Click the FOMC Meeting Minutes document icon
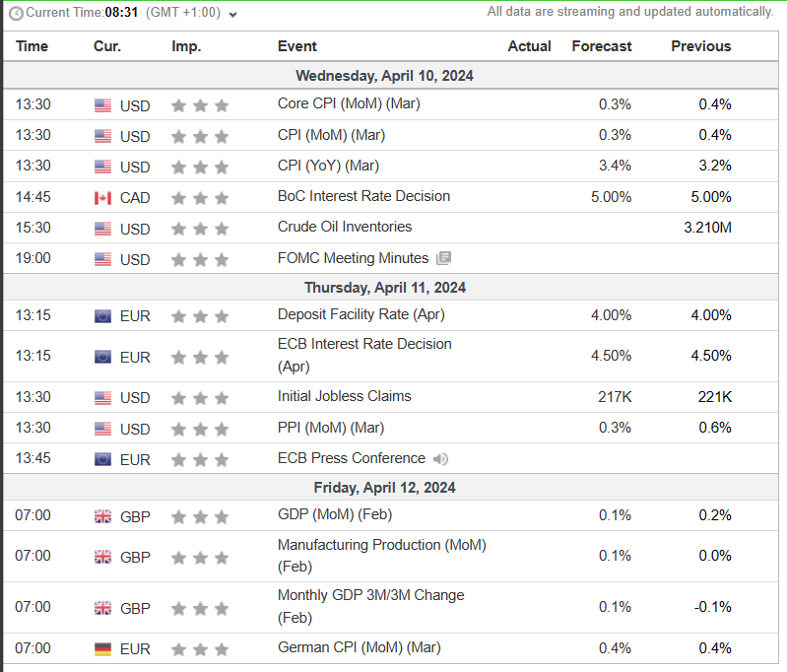The width and height of the screenshot is (787, 672). click(x=443, y=258)
